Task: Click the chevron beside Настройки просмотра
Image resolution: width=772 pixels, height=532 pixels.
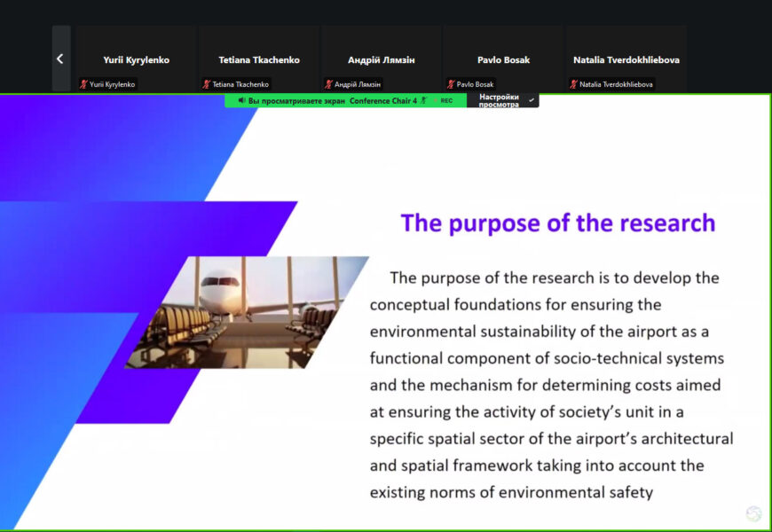Action: [x=532, y=100]
